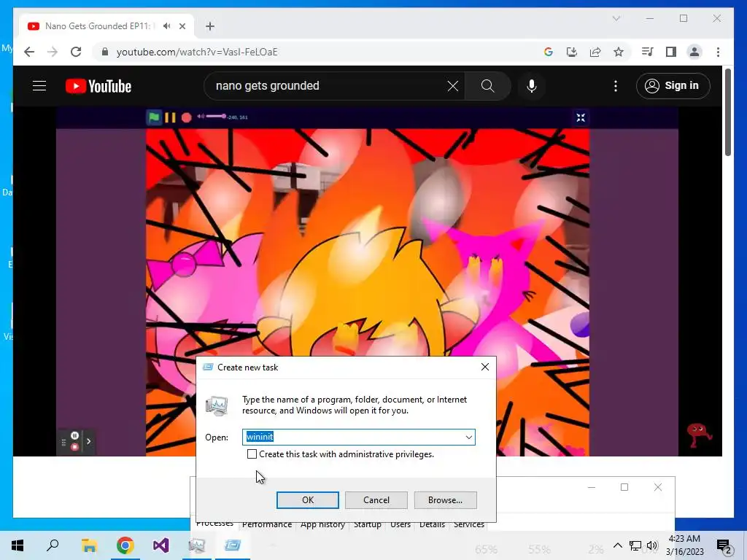Image resolution: width=747 pixels, height=560 pixels.
Task: Open the Chrome profile avatar
Action: click(694, 52)
